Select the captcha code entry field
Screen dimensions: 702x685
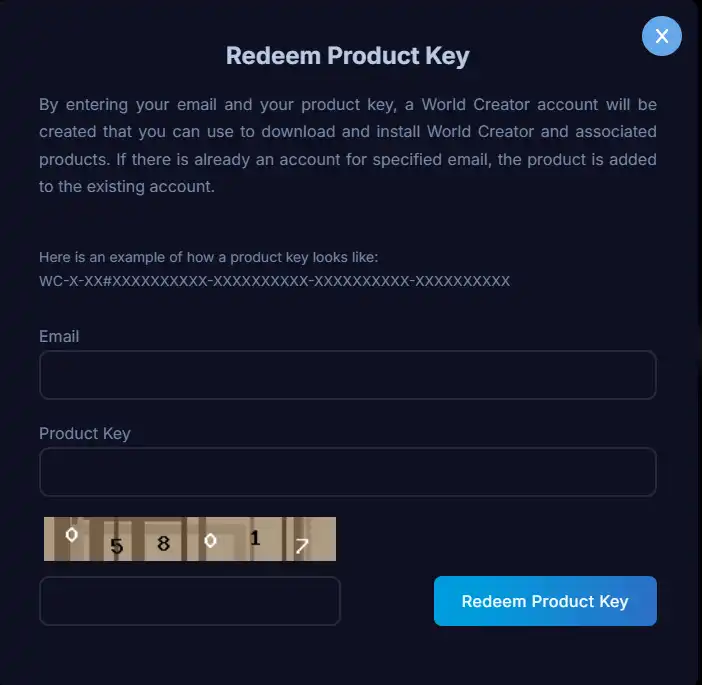(x=190, y=601)
